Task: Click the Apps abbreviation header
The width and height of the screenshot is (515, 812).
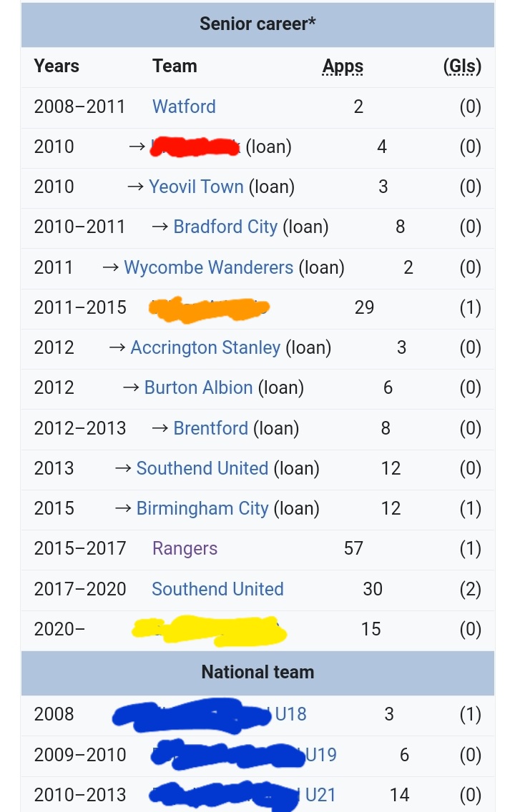Action: [343, 66]
